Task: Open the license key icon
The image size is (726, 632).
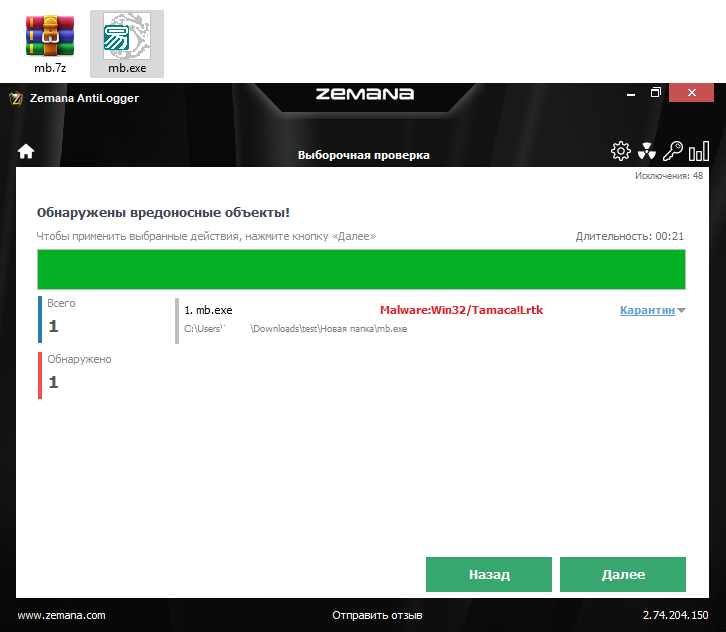Action: (x=672, y=151)
